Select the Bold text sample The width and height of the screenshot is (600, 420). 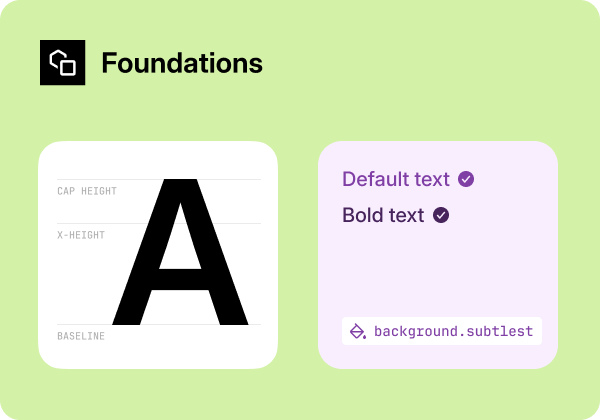click(x=383, y=215)
